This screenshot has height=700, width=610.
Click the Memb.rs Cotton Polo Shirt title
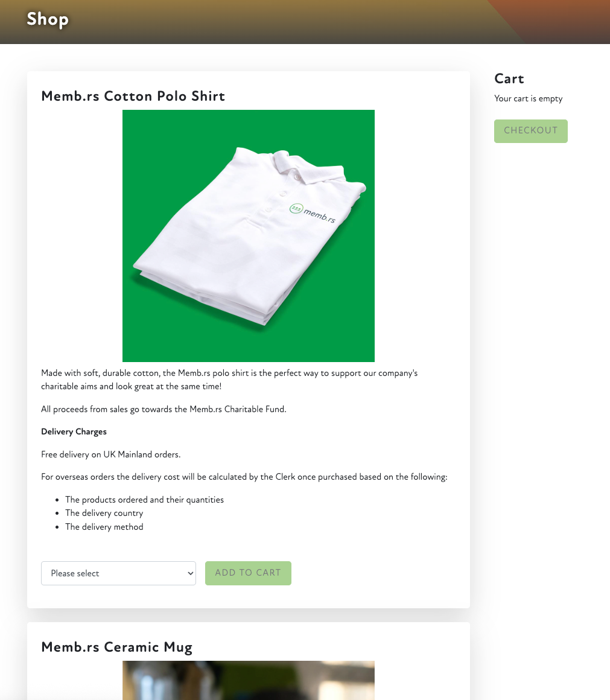pyautogui.click(x=133, y=96)
